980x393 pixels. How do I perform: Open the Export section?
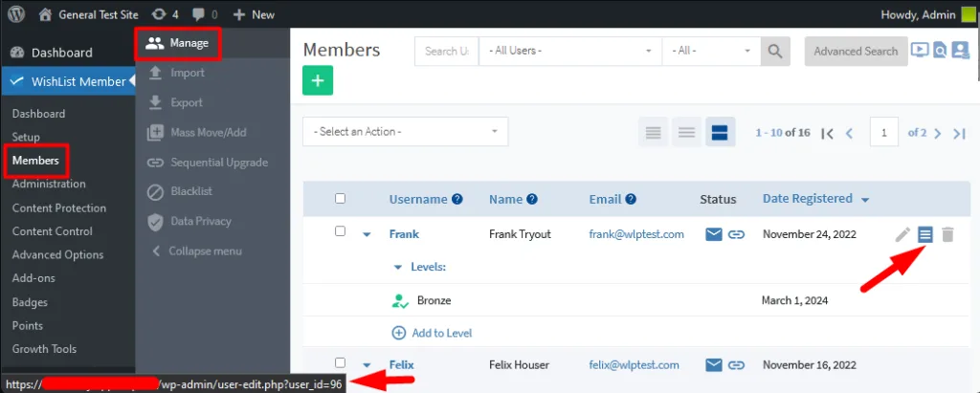coord(174,102)
